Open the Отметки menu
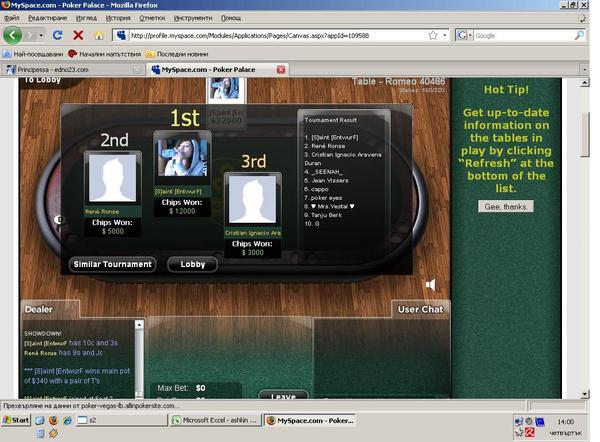Screen dimensions: 600x442 pos(152,18)
